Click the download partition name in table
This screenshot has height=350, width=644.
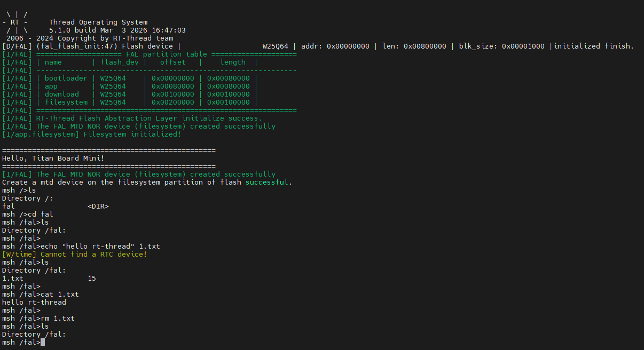[61, 94]
